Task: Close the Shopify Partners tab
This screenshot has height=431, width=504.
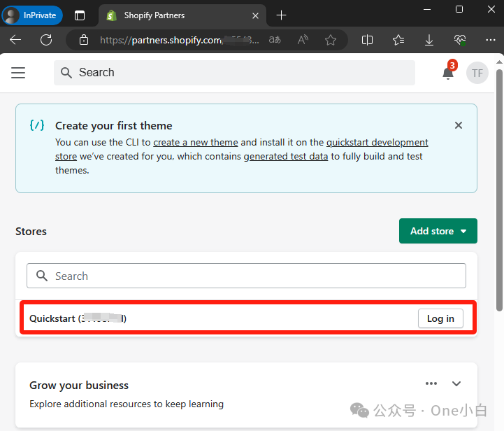Action: [x=256, y=15]
